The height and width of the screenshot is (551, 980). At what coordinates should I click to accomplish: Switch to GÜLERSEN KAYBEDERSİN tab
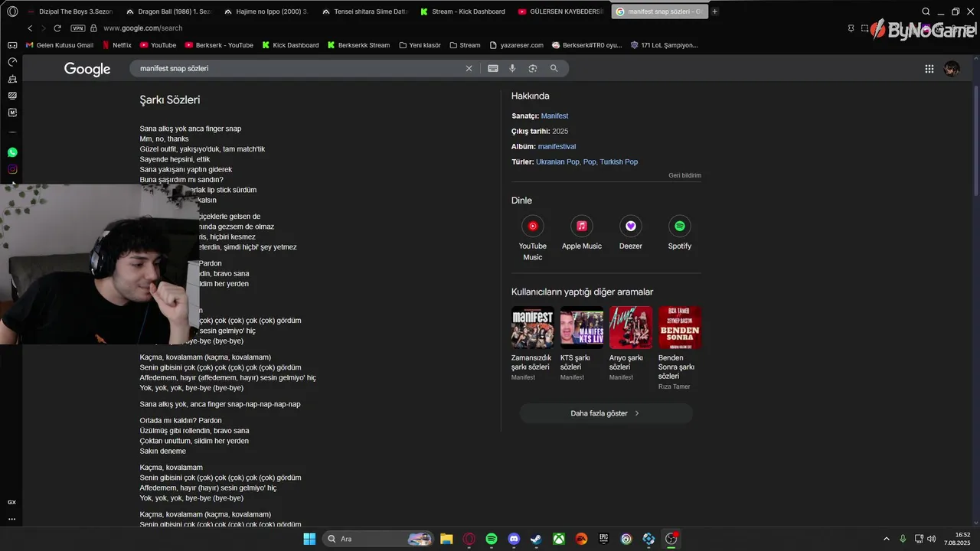[560, 11]
